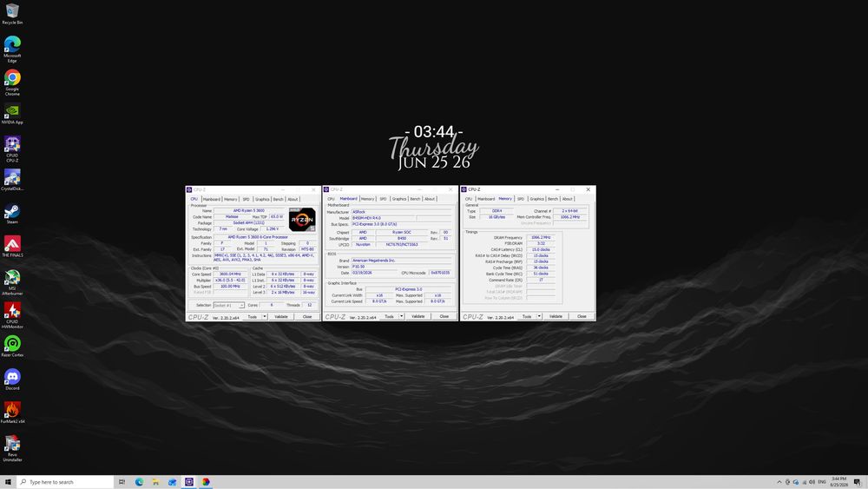Click Close button at bottom of Mainboard window
This screenshot has height=489, width=868.
(x=444, y=316)
